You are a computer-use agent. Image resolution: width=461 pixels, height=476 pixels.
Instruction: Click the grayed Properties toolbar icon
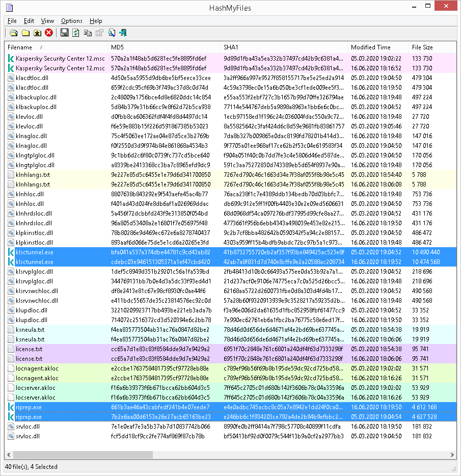[99, 33]
